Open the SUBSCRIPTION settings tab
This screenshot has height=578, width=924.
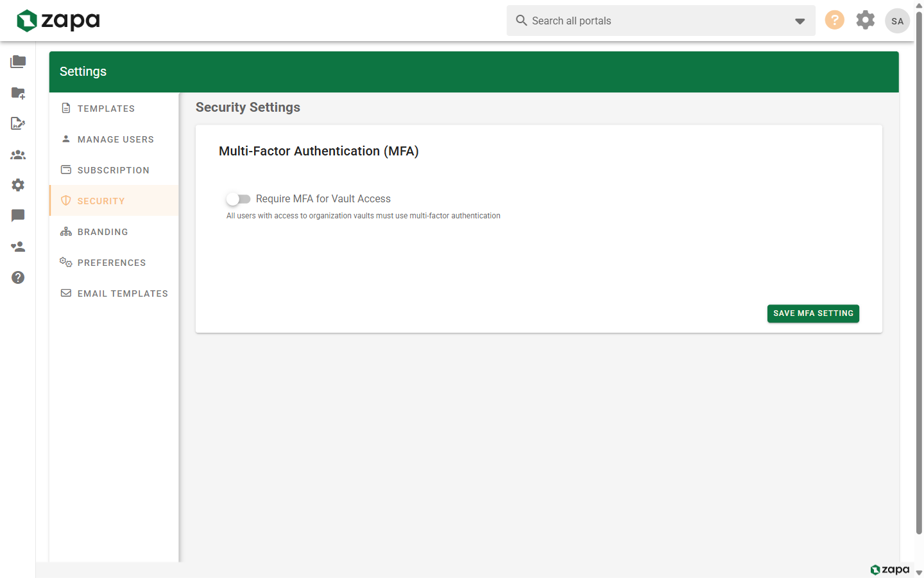[x=114, y=170]
